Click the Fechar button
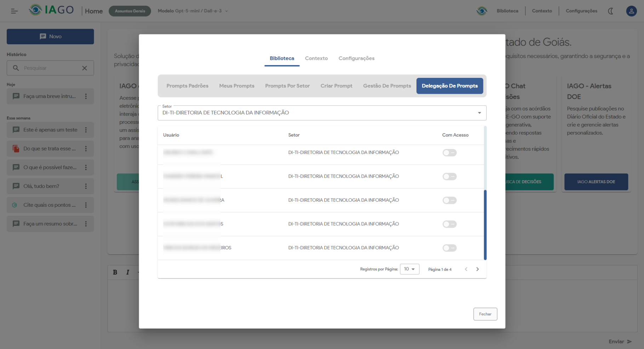644x349 pixels. [485, 314]
